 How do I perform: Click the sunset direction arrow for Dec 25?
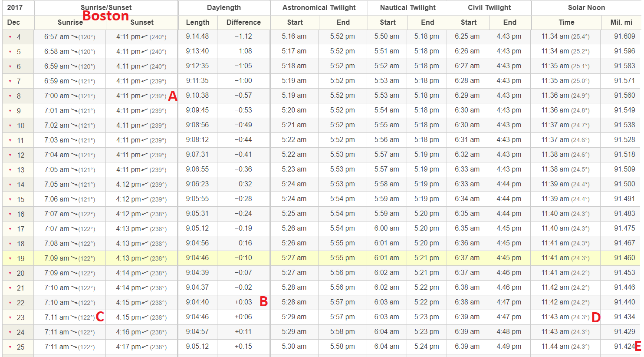(x=145, y=347)
